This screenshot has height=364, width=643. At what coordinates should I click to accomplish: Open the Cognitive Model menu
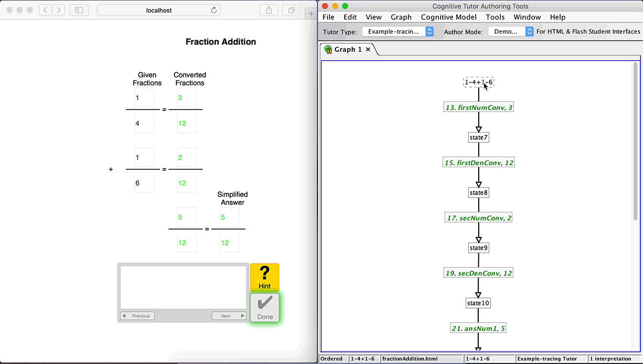pos(449,17)
